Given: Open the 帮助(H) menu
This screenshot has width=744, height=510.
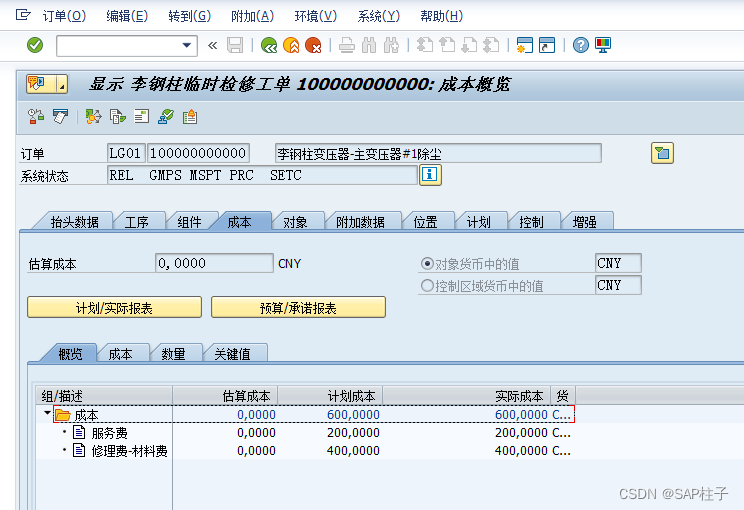Looking at the screenshot, I should coord(441,17).
